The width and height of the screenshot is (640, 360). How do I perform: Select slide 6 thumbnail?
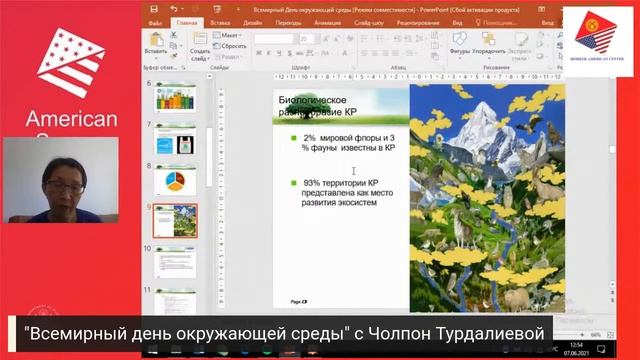coord(176,96)
